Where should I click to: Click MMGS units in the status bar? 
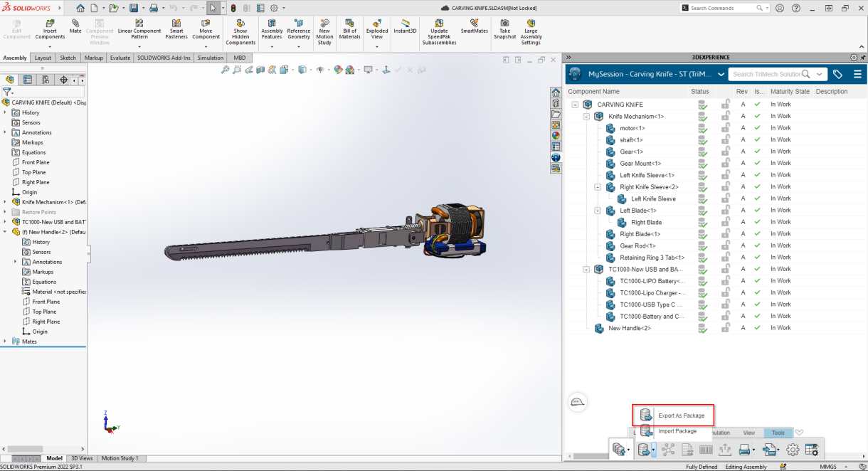[x=827, y=467]
